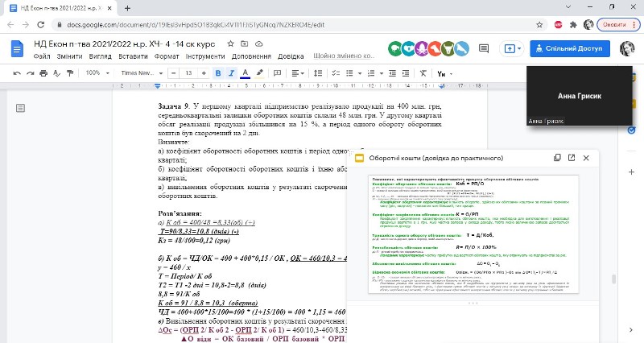Screen dimensions: 644x343
Task: Open the Keep note in a new window
Action: 572,158
